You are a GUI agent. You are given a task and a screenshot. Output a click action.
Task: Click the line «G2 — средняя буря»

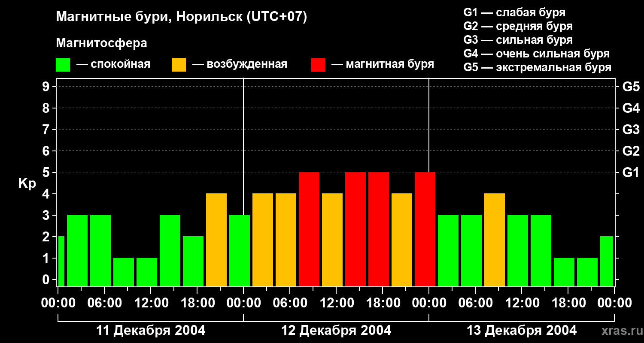[x=518, y=26]
